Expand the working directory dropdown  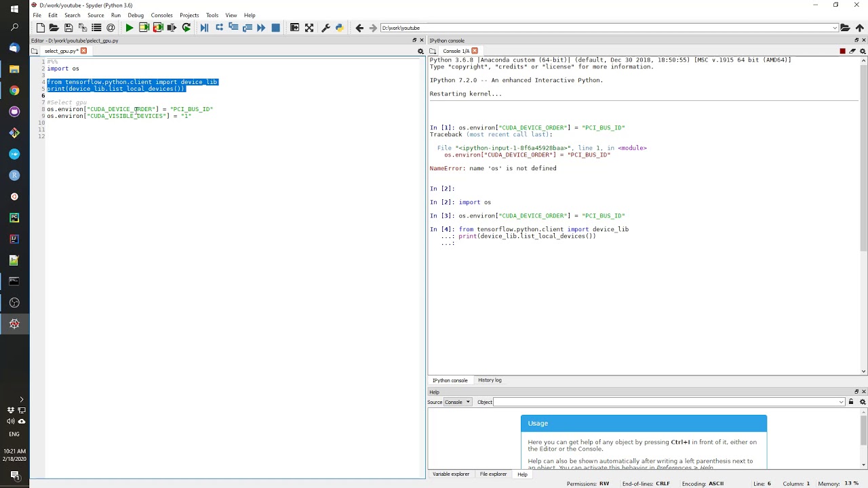click(x=835, y=28)
